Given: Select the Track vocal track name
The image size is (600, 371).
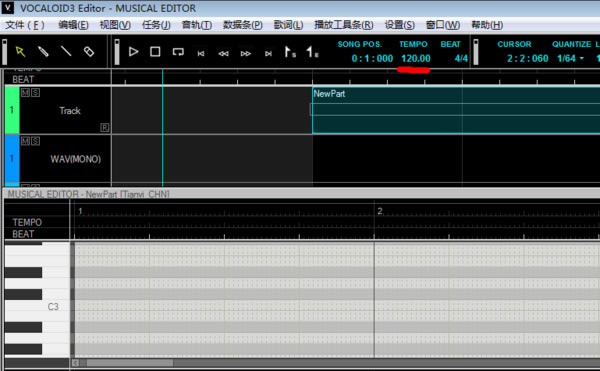Looking at the screenshot, I should 70,111.
